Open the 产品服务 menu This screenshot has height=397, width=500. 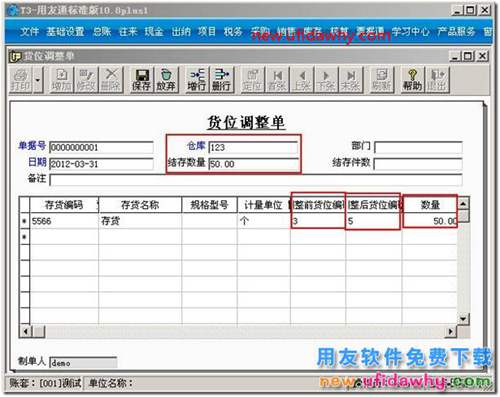456,32
